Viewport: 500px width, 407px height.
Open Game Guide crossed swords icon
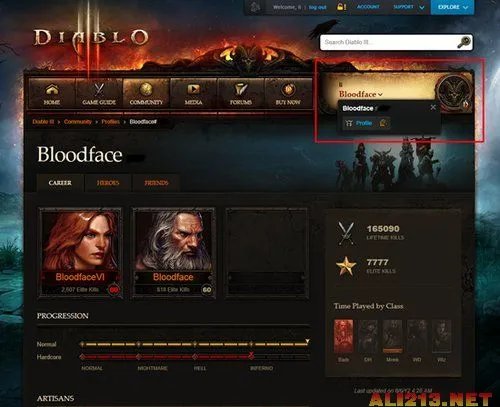[99, 90]
